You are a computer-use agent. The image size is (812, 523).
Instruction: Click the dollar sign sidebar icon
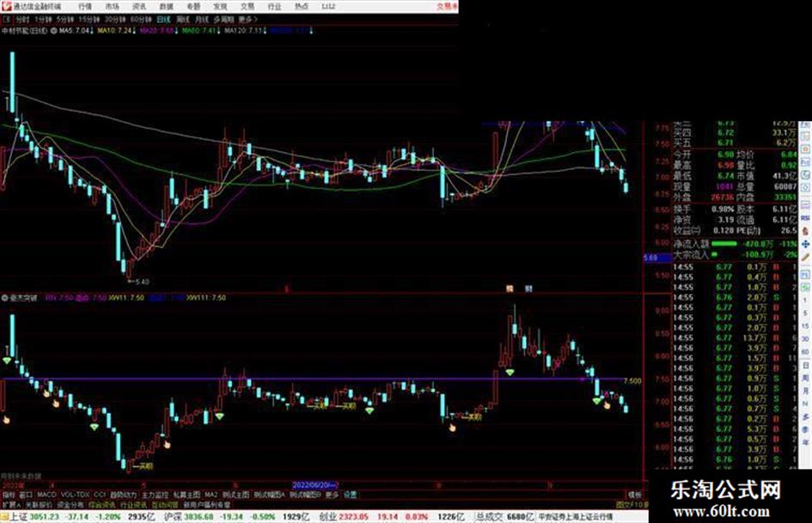click(x=805, y=232)
